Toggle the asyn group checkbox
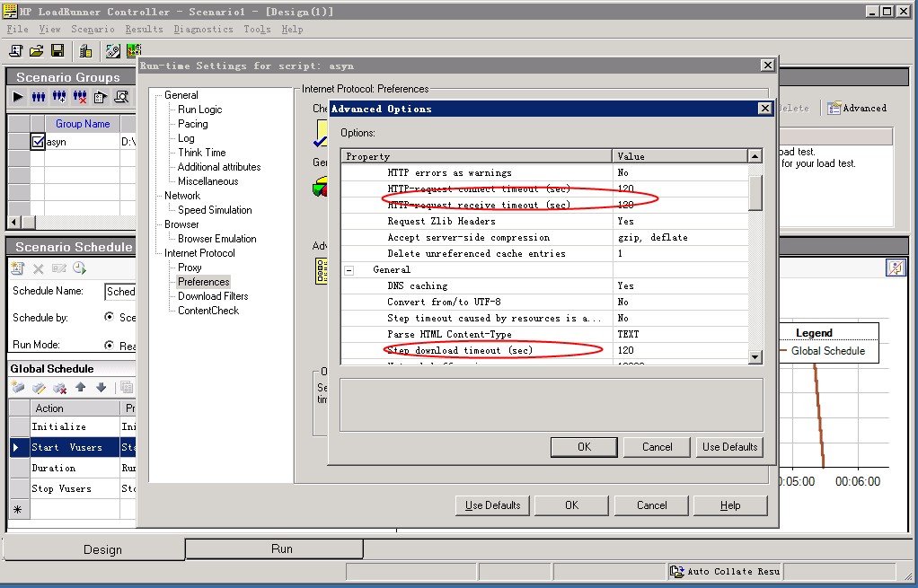Image resolution: width=918 pixels, height=588 pixels. coord(38,142)
